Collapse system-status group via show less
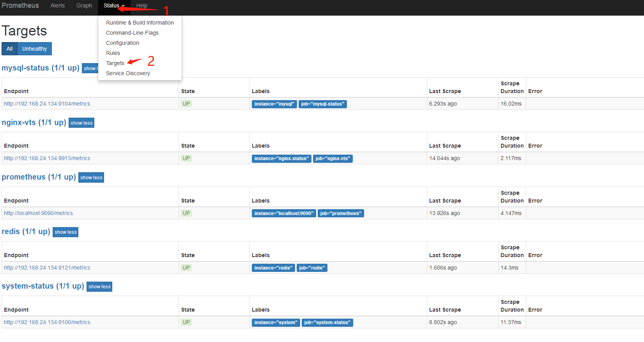The width and height of the screenshot is (644, 342). pyautogui.click(x=99, y=286)
